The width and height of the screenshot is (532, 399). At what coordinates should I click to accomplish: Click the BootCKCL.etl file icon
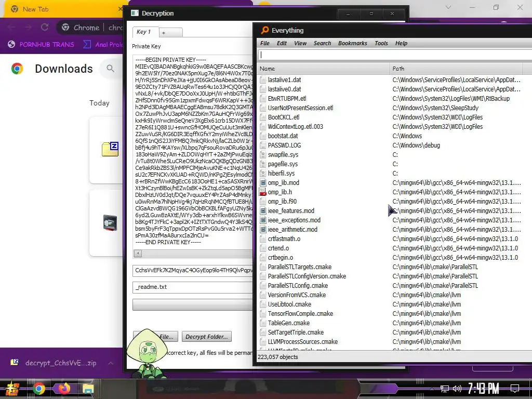(263, 117)
